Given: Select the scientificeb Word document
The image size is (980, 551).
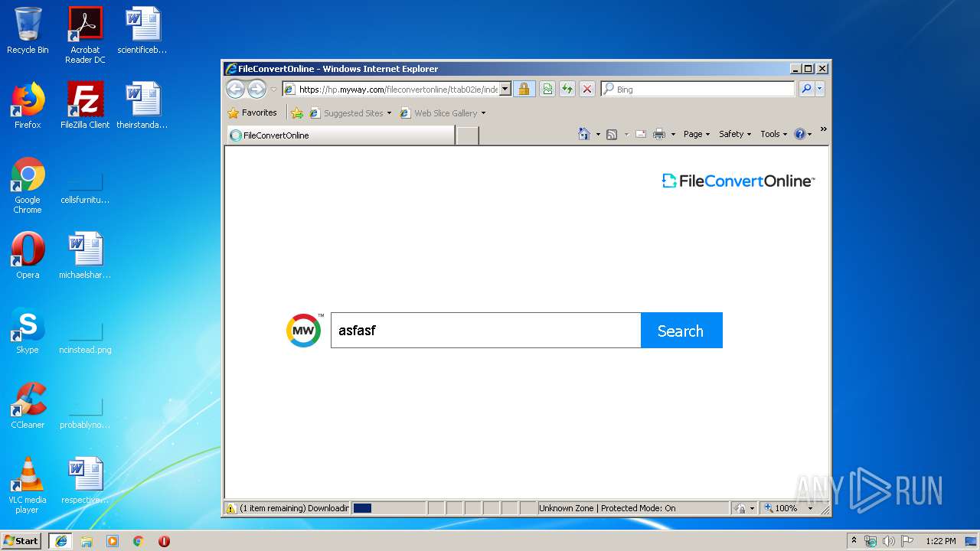Looking at the screenshot, I should tap(142, 31).
